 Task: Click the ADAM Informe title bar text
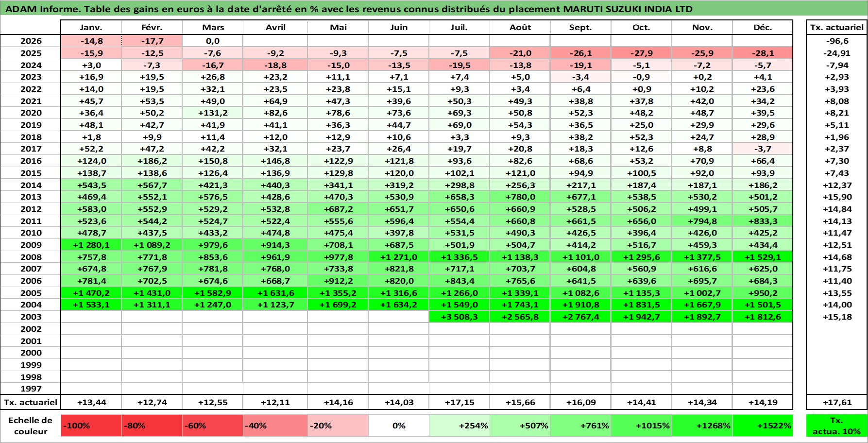click(349, 9)
